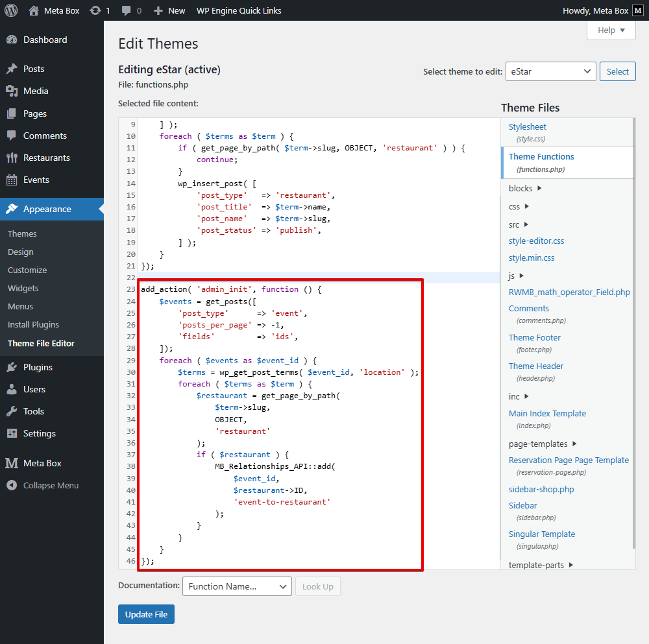The width and height of the screenshot is (649, 644).
Task: Open Main Index Template file
Action: (x=548, y=414)
